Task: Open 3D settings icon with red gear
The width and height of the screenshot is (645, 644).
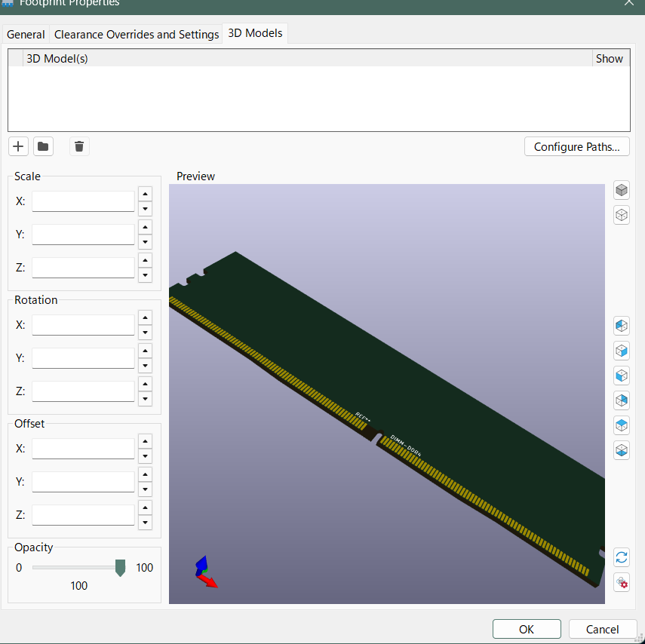Action: pyautogui.click(x=622, y=582)
